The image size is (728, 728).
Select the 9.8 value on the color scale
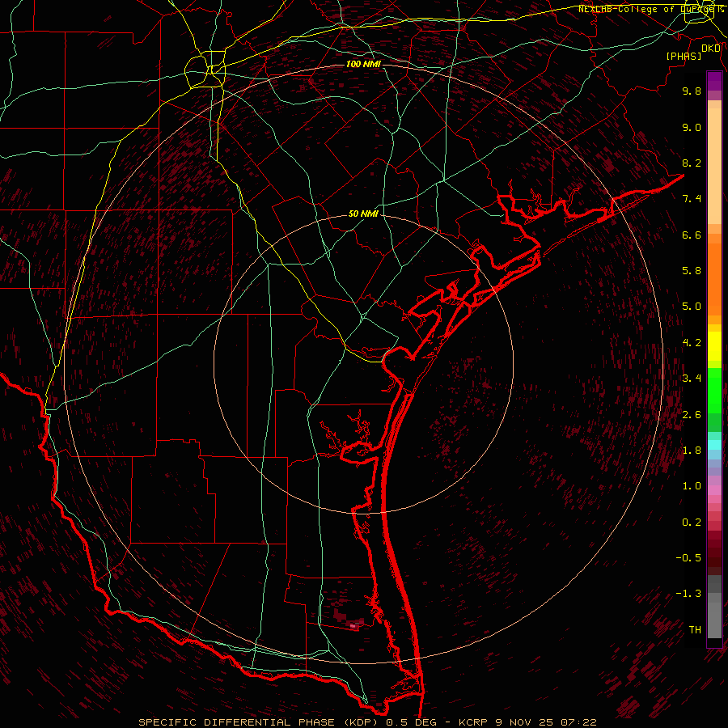point(692,91)
